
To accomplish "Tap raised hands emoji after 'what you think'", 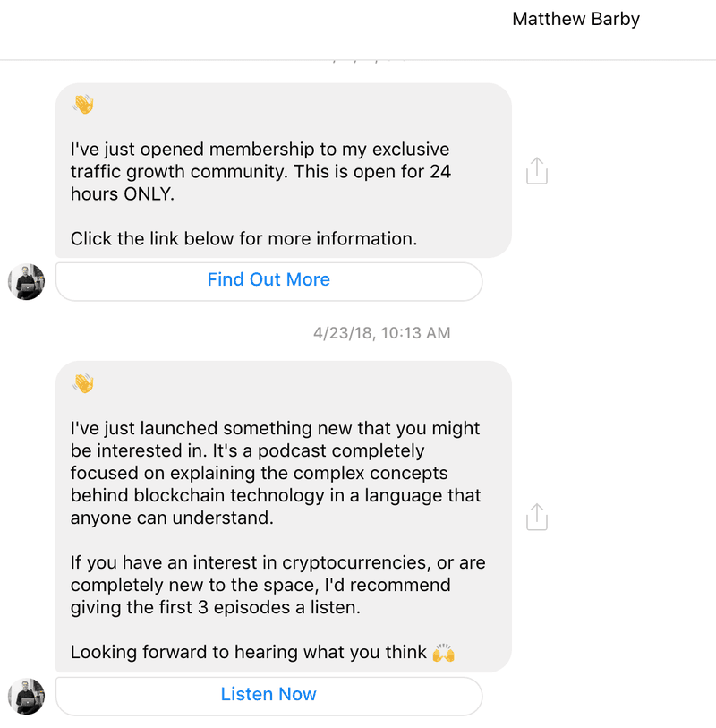I will coord(443,652).
